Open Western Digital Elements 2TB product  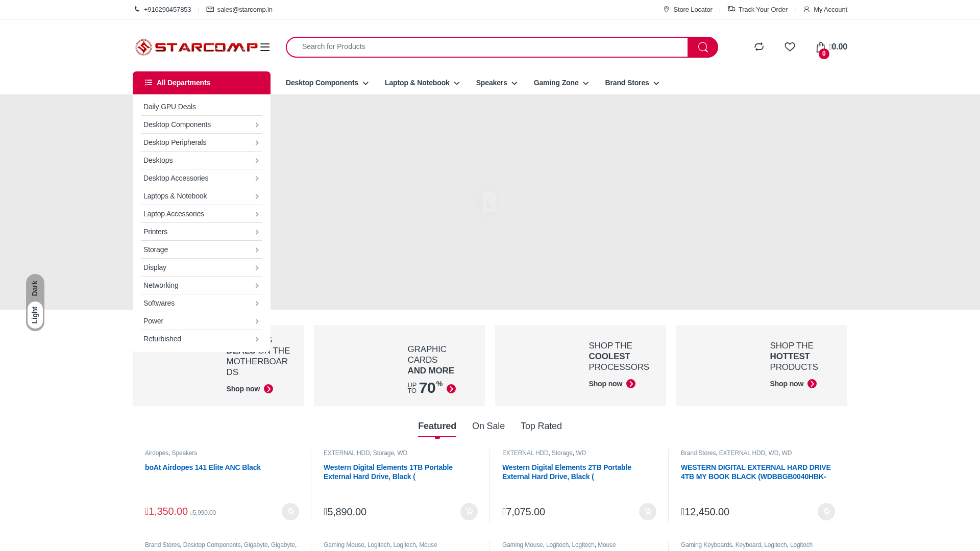coord(567,472)
